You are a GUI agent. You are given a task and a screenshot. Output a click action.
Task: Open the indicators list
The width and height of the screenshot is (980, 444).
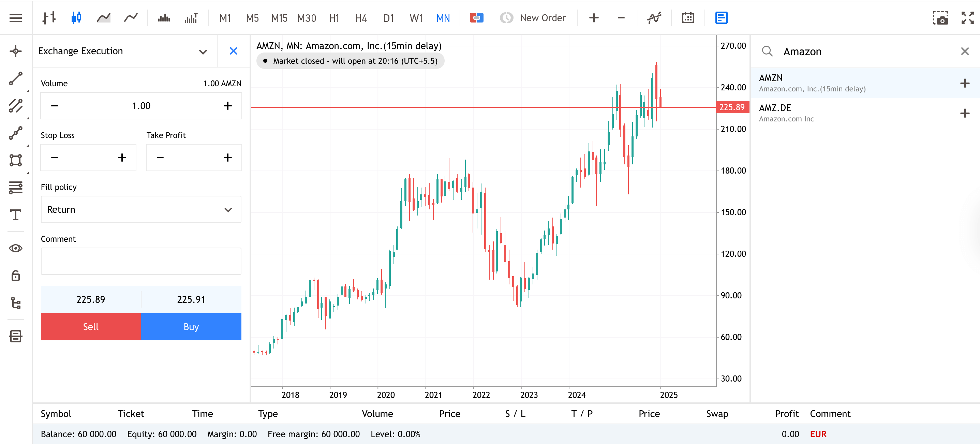point(654,18)
